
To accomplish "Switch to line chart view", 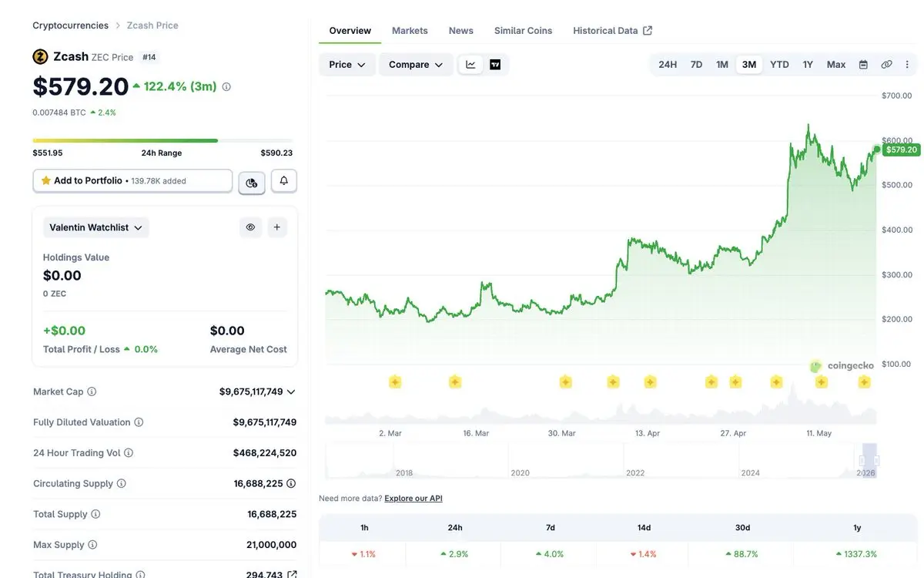I will point(470,65).
